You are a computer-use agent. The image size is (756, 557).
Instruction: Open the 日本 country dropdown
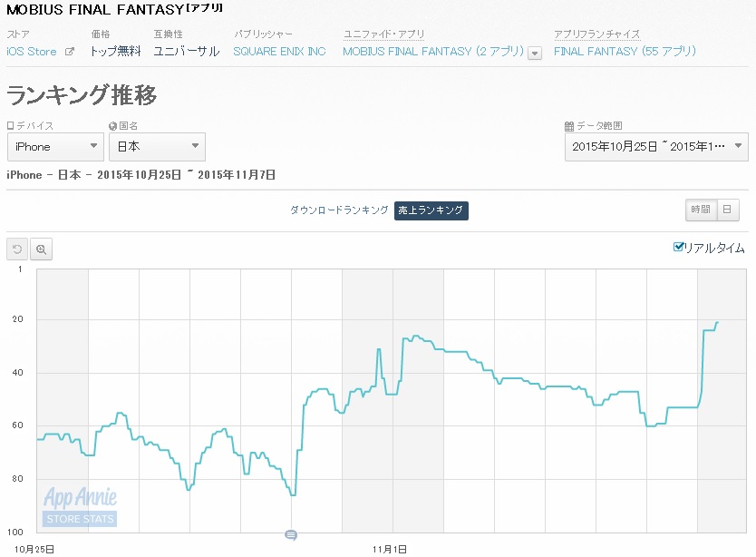click(157, 147)
